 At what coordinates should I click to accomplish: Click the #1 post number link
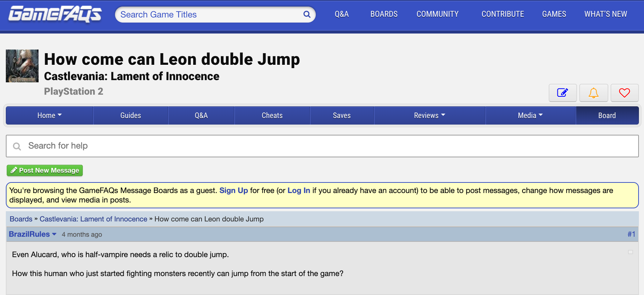(631, 234)
